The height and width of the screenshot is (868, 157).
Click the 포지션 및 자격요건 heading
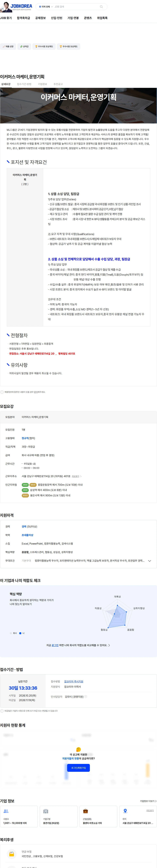[29, 162]
